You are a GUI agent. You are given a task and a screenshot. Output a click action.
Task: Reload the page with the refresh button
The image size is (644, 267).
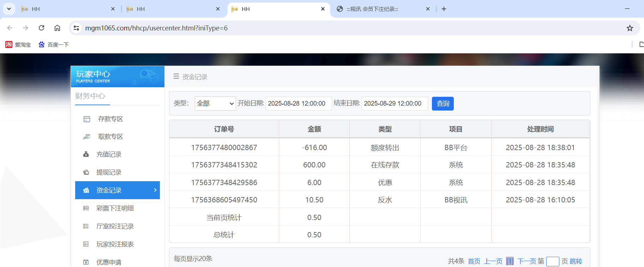[41, 28]
